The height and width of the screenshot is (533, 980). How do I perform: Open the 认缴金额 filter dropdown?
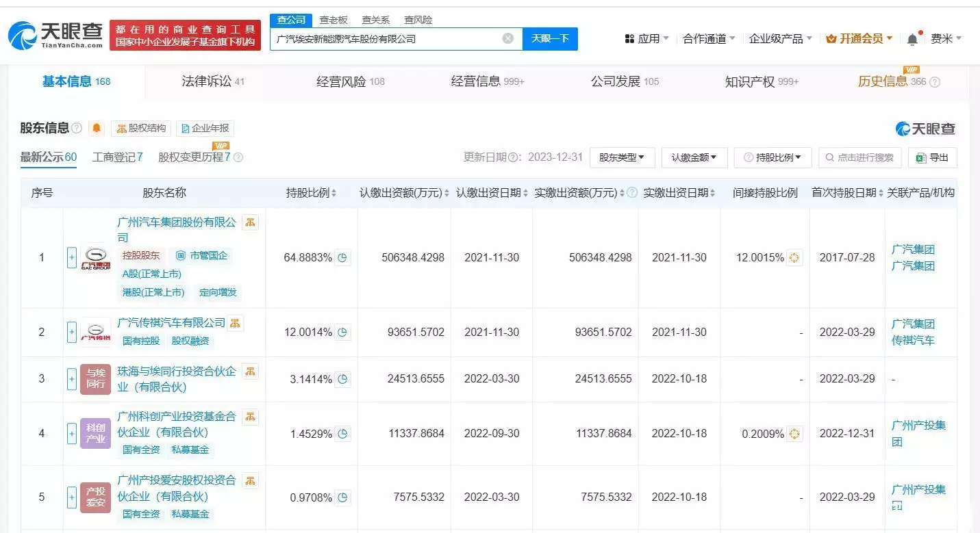694,157
